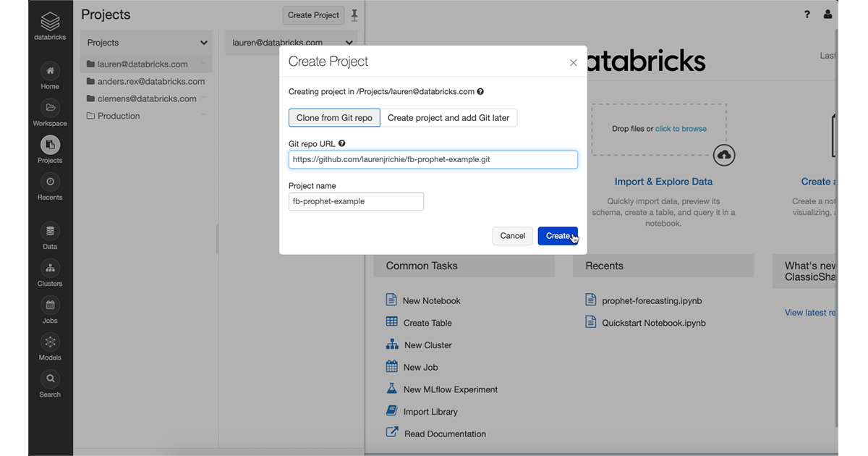Select Create project and add Git later
868x456 pixels.
coord(448,118)
